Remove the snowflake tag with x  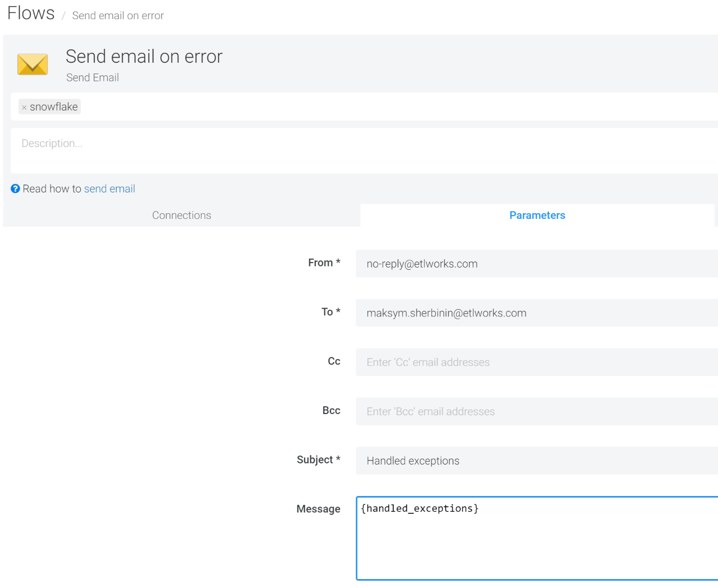pos(24,107)
